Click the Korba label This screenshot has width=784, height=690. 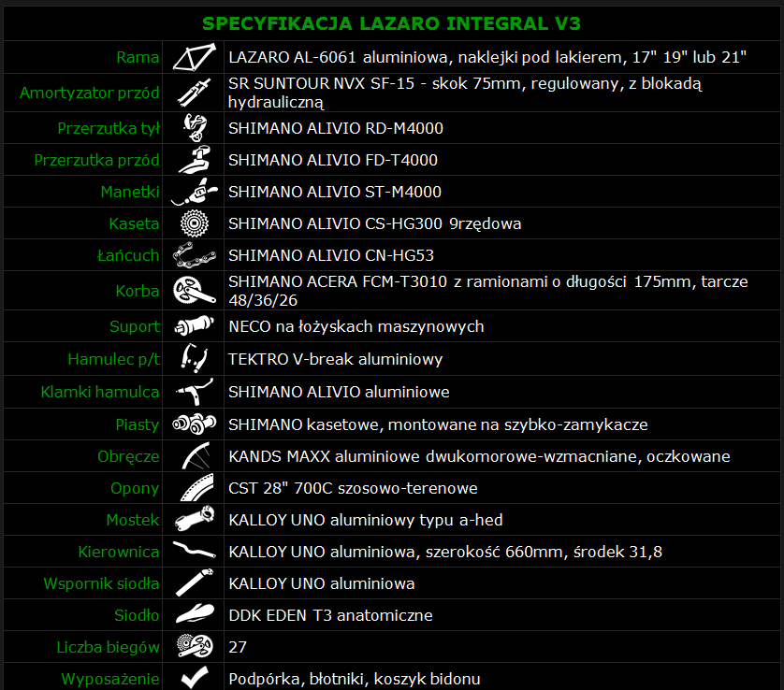138,291
